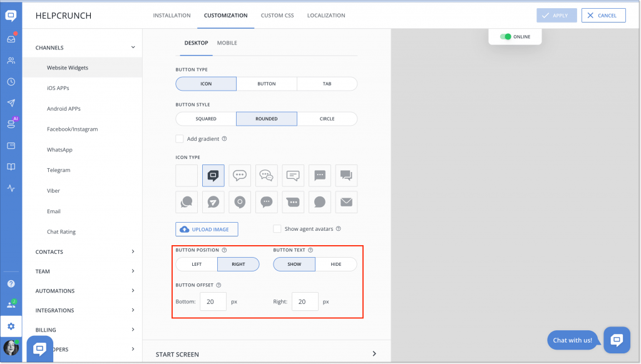Open the reports activity pulse icon

11,188
